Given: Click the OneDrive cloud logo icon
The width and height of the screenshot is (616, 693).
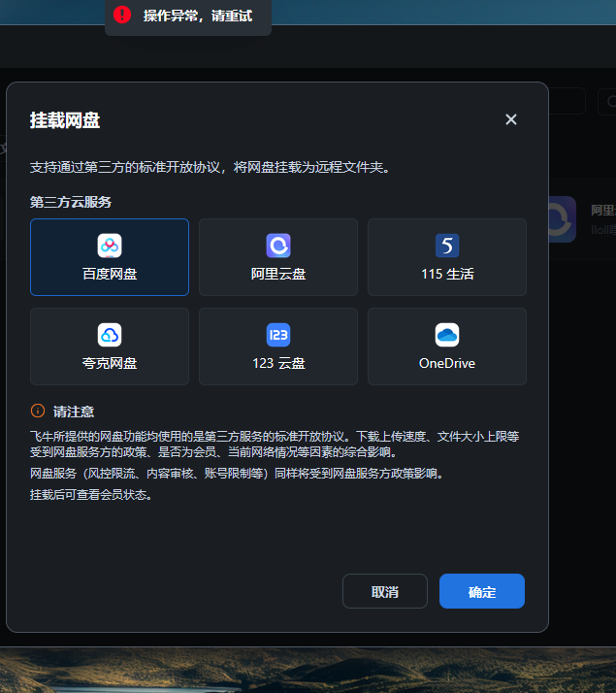Looking at the screenshot, I should [x=447, y=335].
